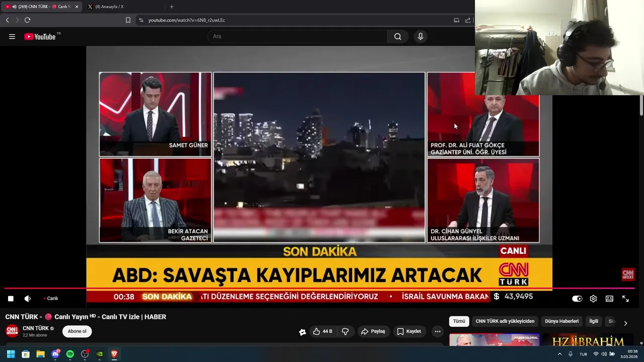This screenshot has width=644, height=362.
Task: Toggle the autoplay switch in player
Action: (577, 299)
